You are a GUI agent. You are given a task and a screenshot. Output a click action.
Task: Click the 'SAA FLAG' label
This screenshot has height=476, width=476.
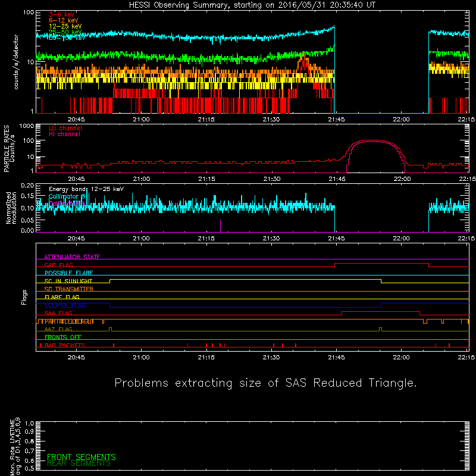(58, 314)
